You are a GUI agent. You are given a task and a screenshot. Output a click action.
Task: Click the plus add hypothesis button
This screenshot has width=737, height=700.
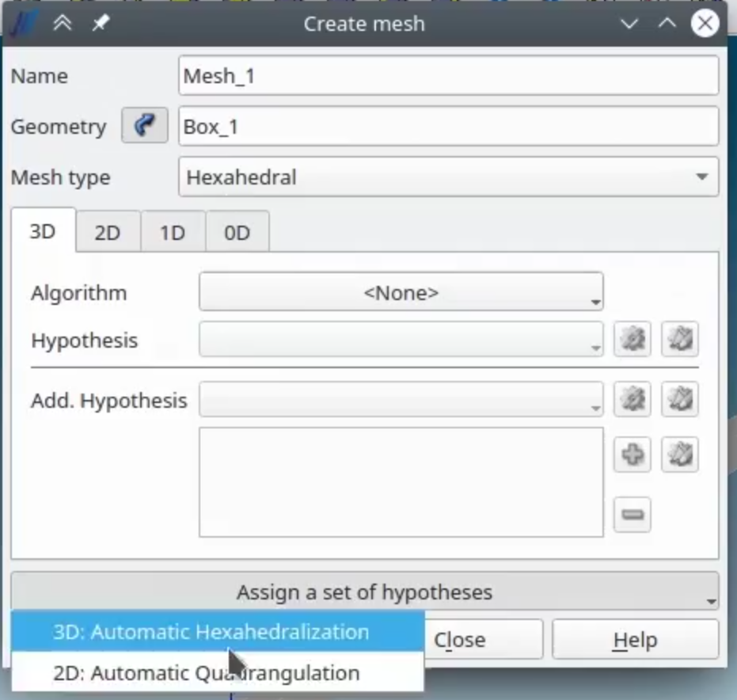pyautogui.click(x=633, y=455)
